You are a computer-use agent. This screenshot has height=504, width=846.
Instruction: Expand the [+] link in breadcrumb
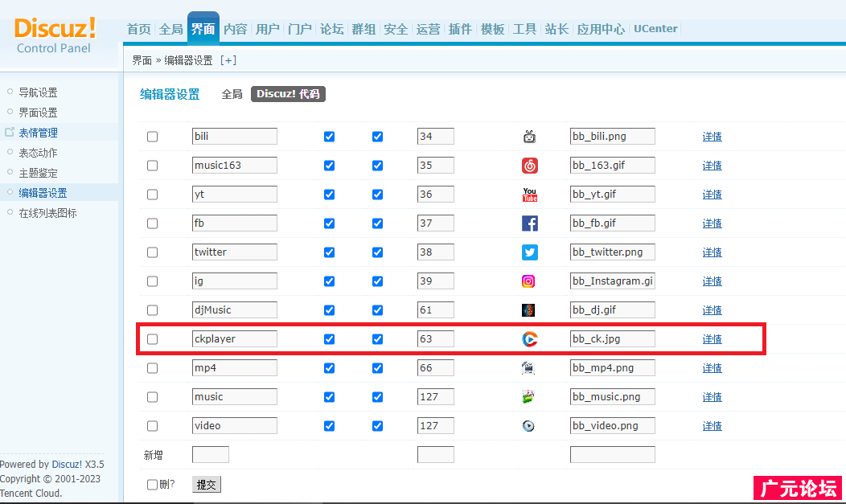[228, 60]
